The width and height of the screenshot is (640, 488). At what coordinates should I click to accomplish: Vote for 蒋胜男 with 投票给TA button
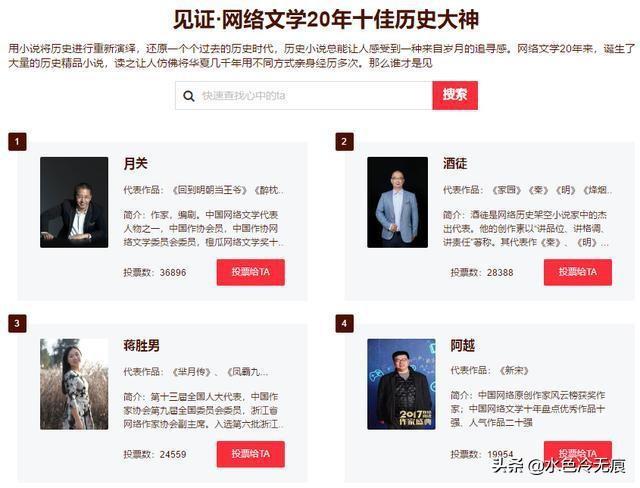251,454
